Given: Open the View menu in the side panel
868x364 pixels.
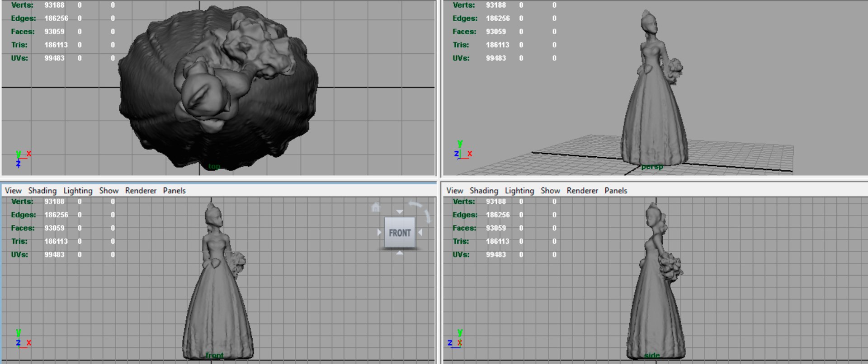Looking at the screenshot, I should point(455,191).
